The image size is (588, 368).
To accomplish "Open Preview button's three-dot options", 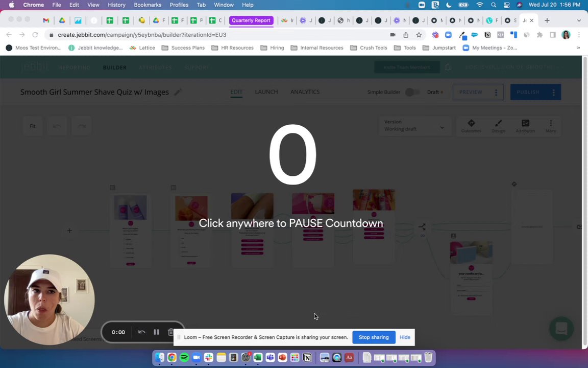I will [496, 92].
